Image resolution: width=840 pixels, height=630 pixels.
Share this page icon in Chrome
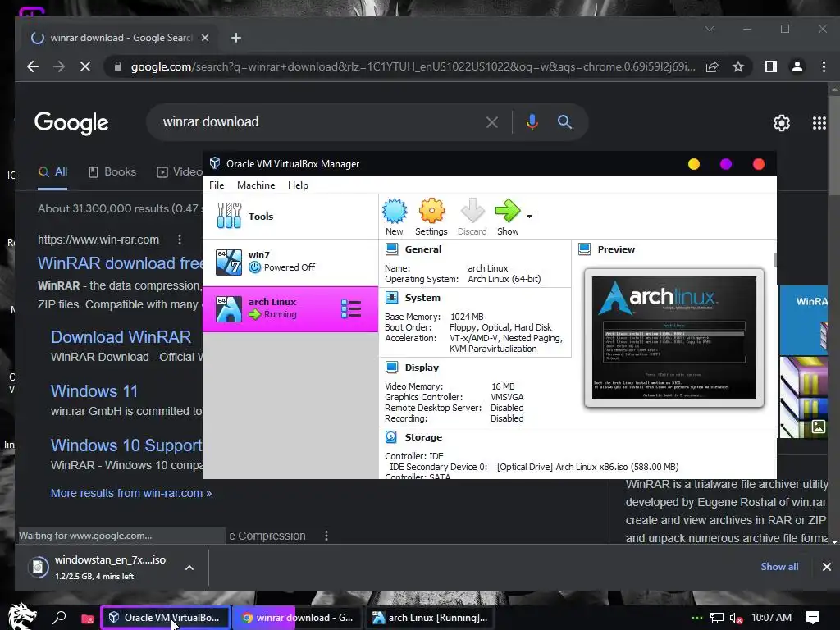click(712, 66)
